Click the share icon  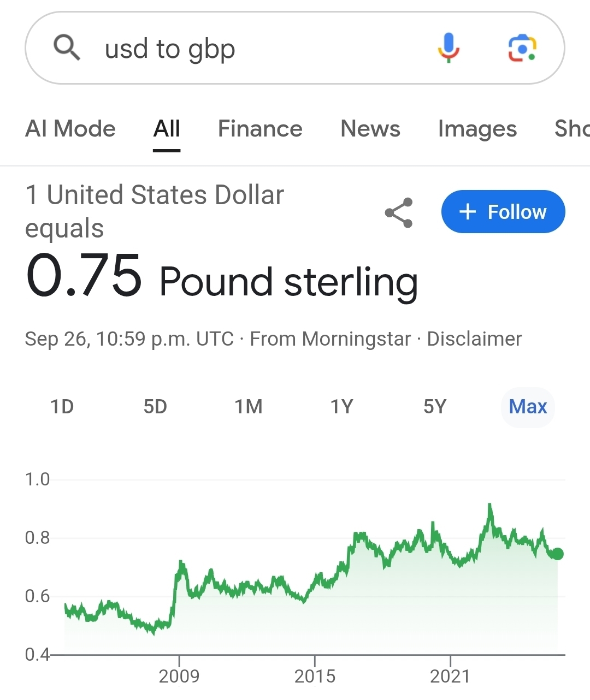point(399,213)
